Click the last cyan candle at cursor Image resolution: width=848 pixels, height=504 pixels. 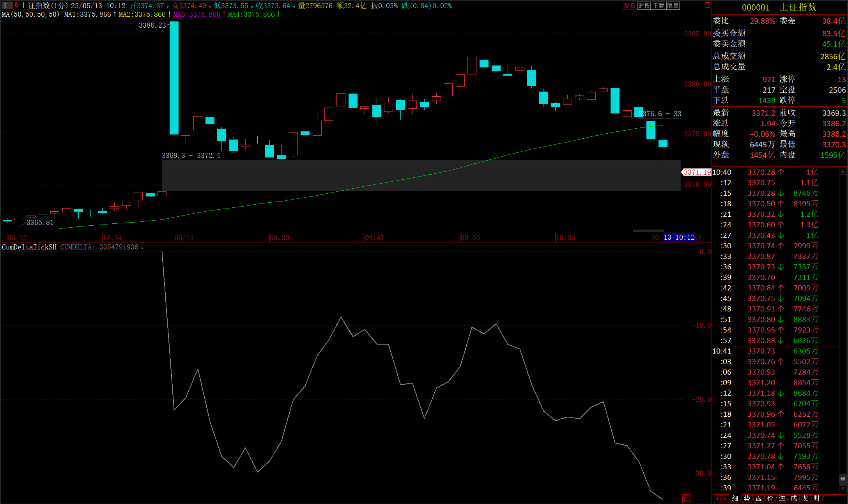coord(663,143)
